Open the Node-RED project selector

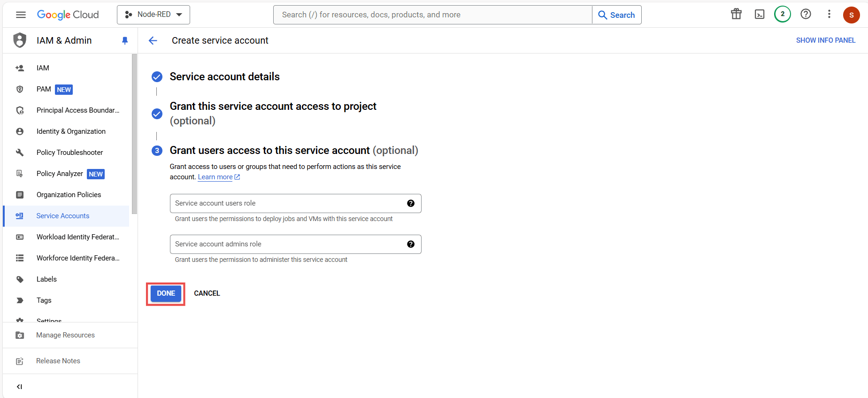pos(153,15)
